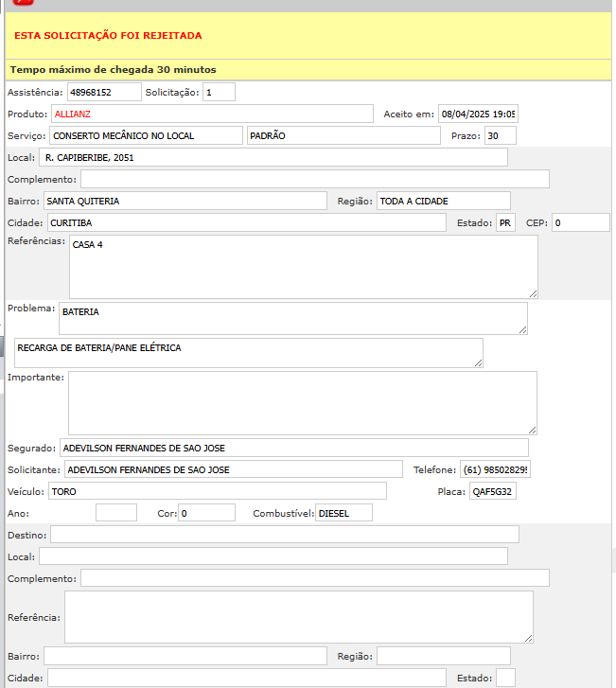Click the Referências text area with CASA 4

(x=303, y=267)
